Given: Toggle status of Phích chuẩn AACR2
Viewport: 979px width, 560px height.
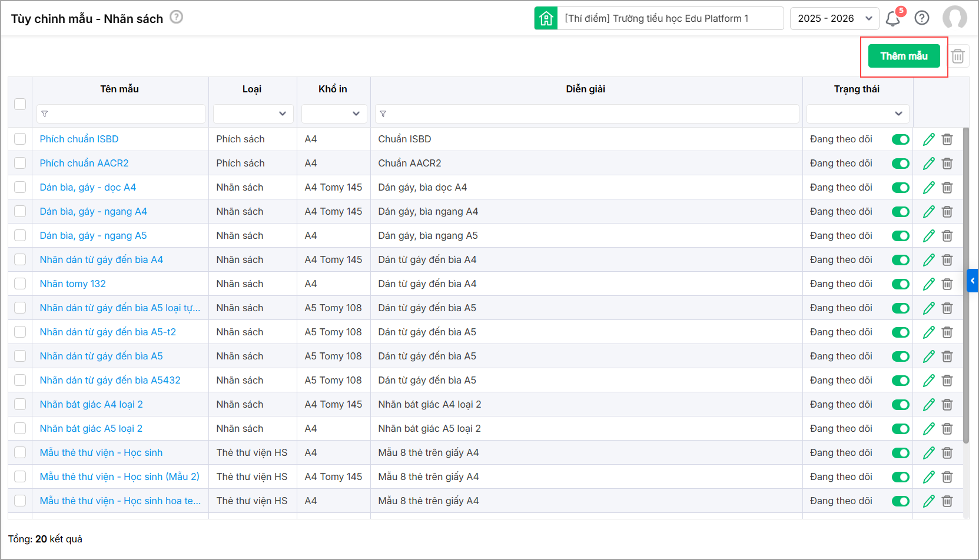Looking at the screenshot, I should tap(900, 164).
